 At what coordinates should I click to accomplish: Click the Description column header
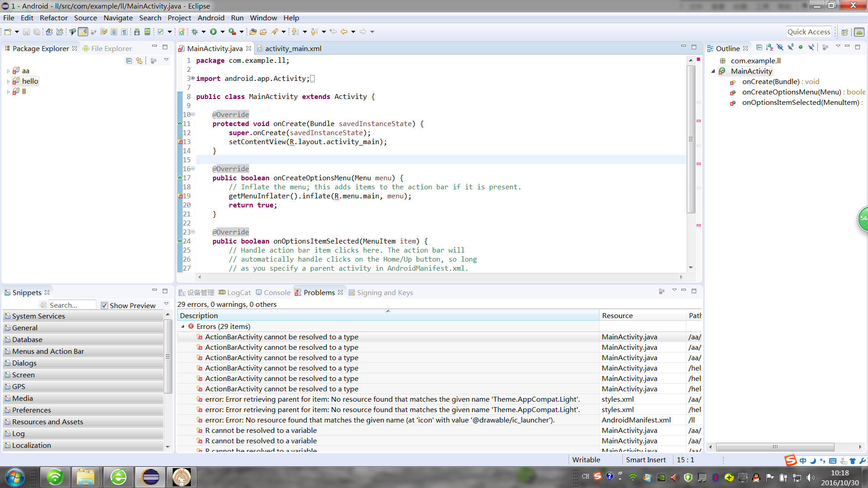[x=388, y=315]
